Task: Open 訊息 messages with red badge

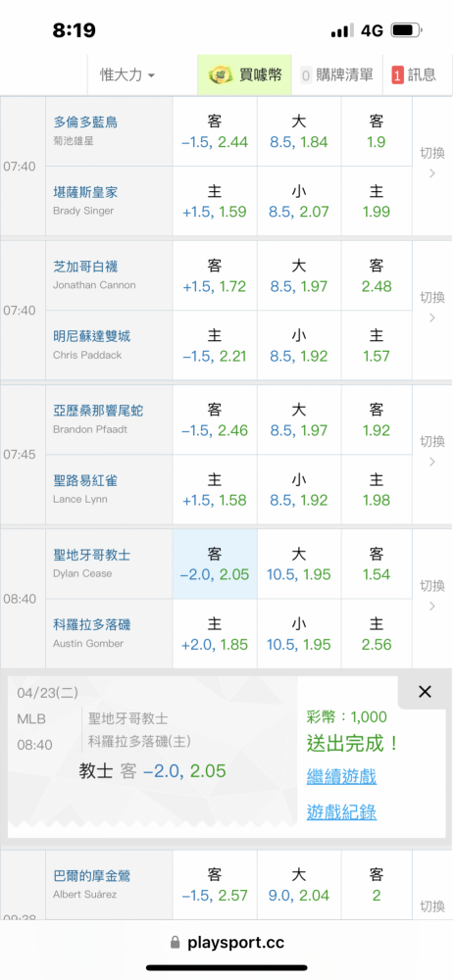Action: (x=414, y=75)
